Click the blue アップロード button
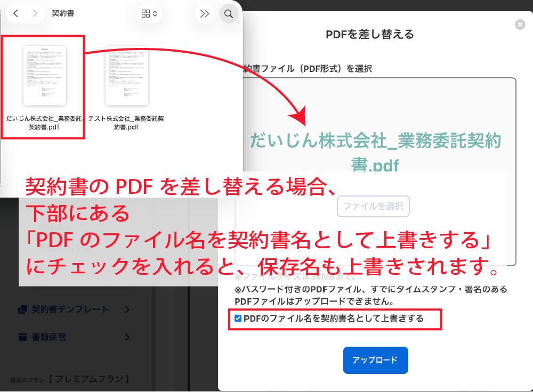This screenshot has width=533, height=392. tap(375, 360)
